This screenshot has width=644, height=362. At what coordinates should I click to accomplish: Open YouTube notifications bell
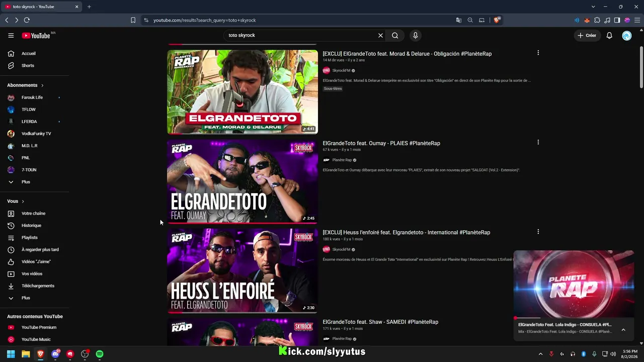pos(609,35)
